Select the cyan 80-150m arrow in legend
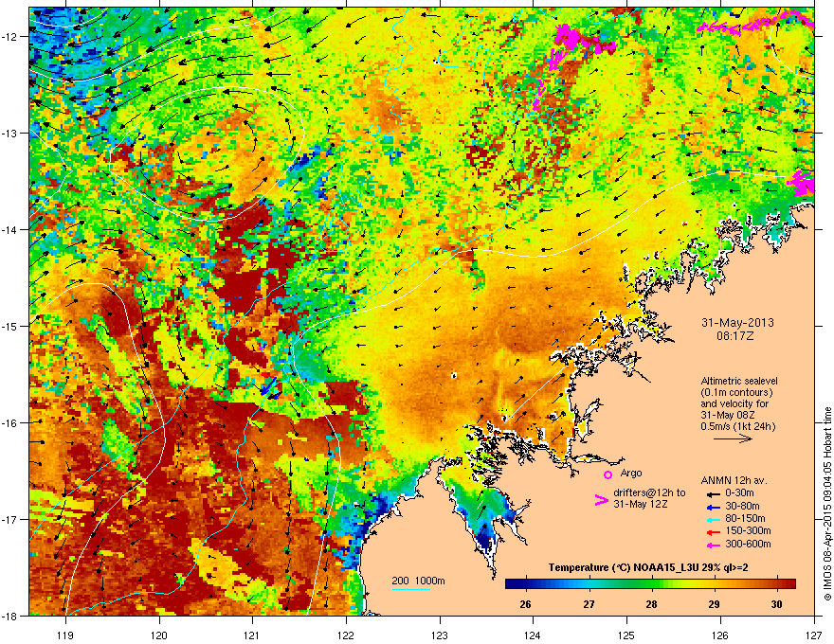This screenshot has height=644, width=834. coord(712,519)
